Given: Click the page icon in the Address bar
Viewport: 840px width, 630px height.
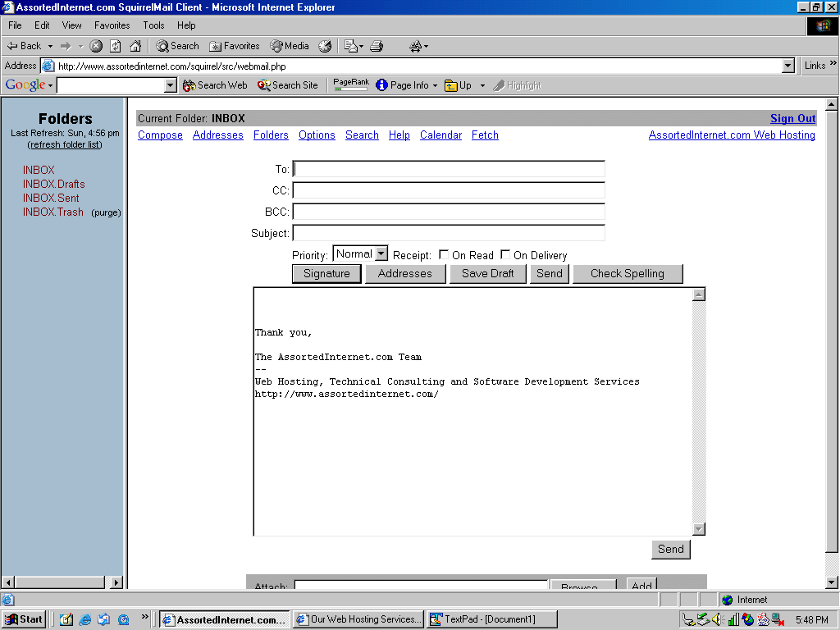Looking at the screenshot, I should tap(48, 66).
